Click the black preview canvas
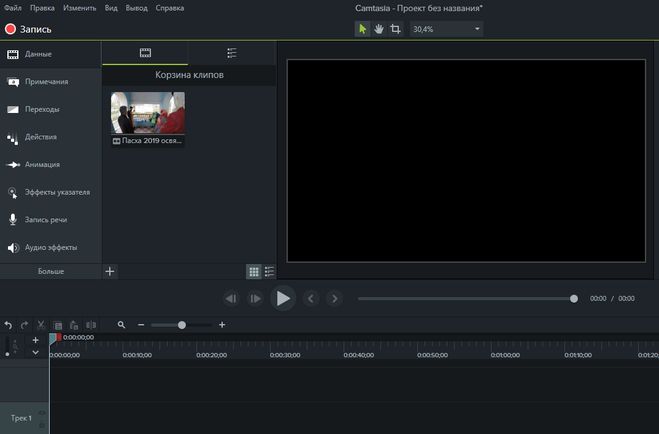 466,161
